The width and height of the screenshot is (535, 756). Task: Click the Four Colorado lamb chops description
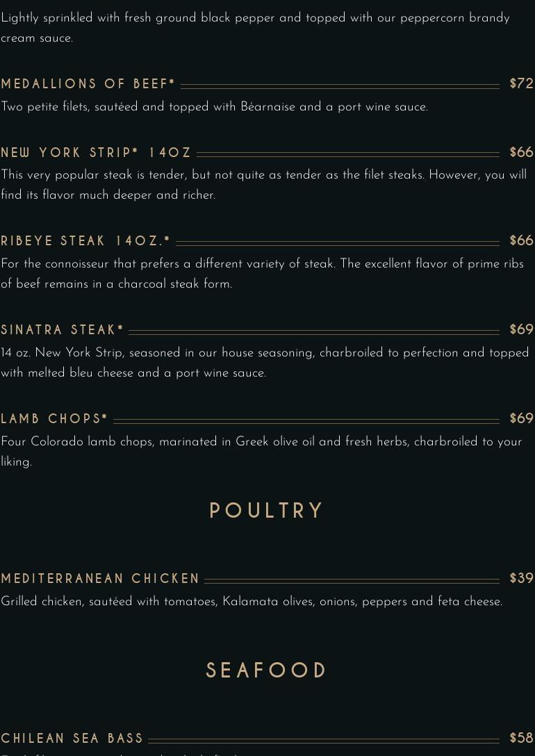(x=261, y=451)
